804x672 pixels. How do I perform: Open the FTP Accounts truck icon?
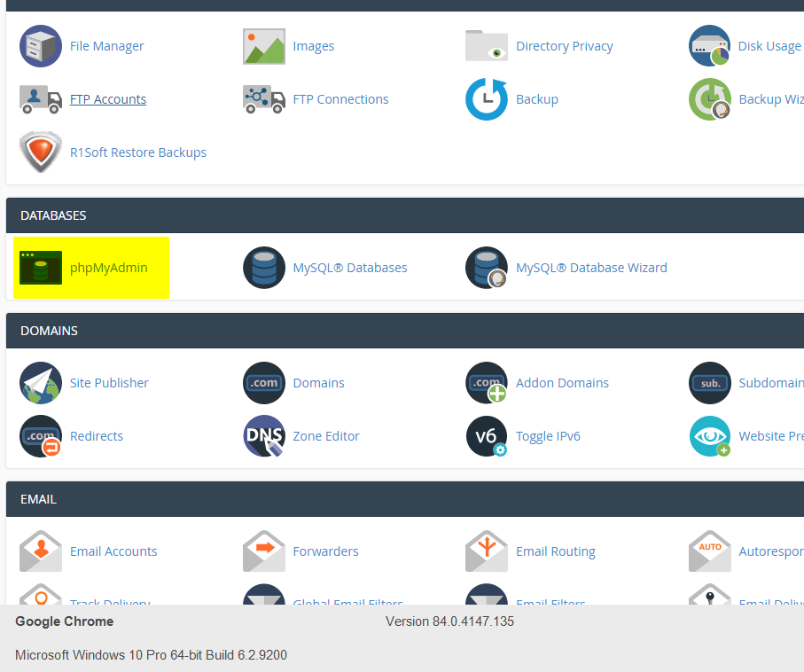point(41,99)
